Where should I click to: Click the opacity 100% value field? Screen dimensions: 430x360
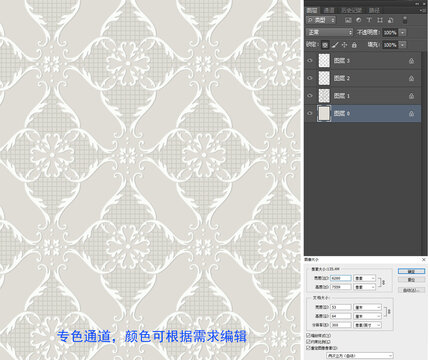[390, 32]
